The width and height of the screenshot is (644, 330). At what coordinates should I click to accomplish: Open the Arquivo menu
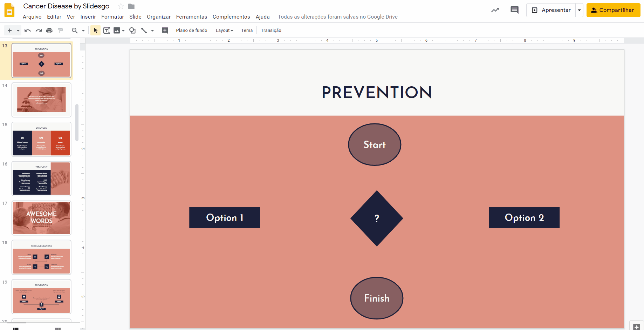click(x=32, y=17)
